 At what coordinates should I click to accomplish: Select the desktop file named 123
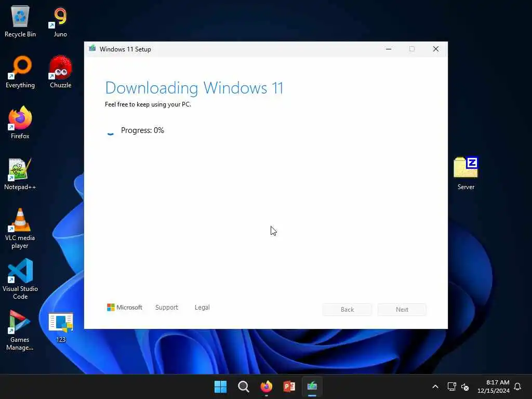click(61, 328)
